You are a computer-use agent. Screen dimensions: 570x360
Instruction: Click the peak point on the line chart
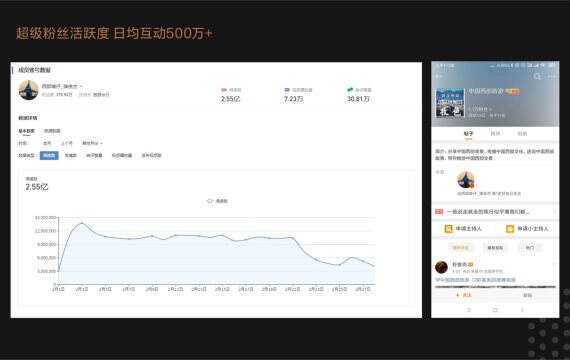pyautogui.click(x=82, y=223)
